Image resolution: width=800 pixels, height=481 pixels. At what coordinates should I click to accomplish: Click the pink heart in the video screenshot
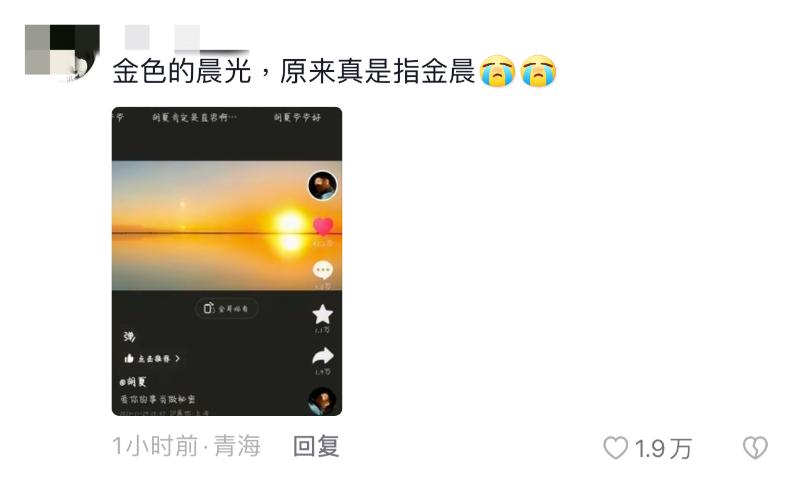[x=322, y=226]
